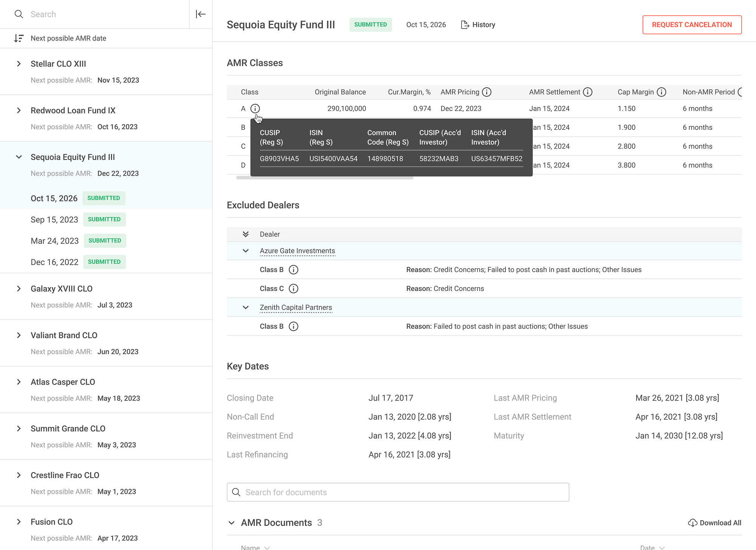Click Cap Margin info icon
The height and width of the screenshot is (550, 756).
tap(661, 92)
